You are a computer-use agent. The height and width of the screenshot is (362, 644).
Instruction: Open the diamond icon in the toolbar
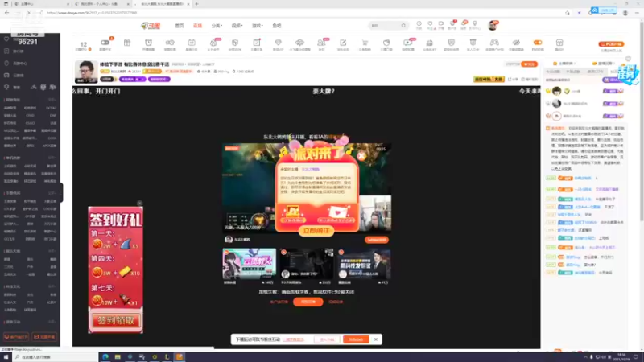click(x=278, y=43)
